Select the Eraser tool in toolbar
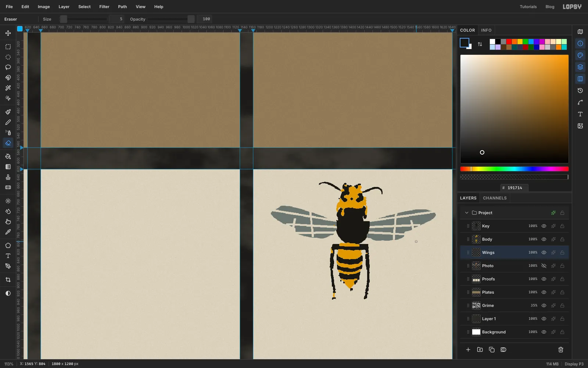The image size is (588, 368). pos(8,143)
